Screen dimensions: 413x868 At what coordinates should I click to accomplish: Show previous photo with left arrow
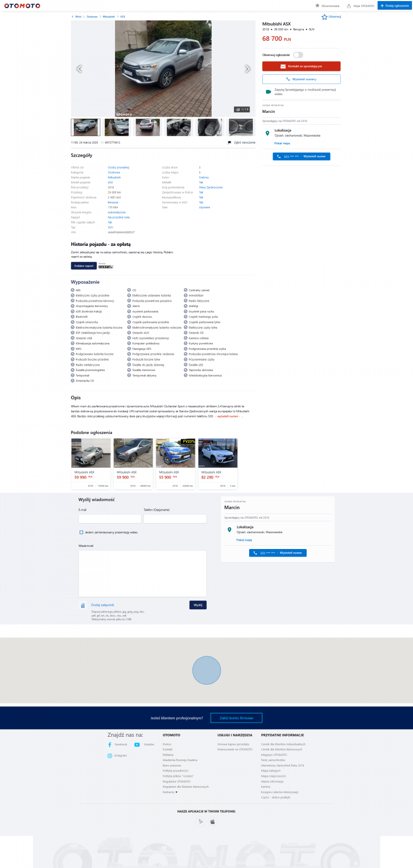pos(79,69)
